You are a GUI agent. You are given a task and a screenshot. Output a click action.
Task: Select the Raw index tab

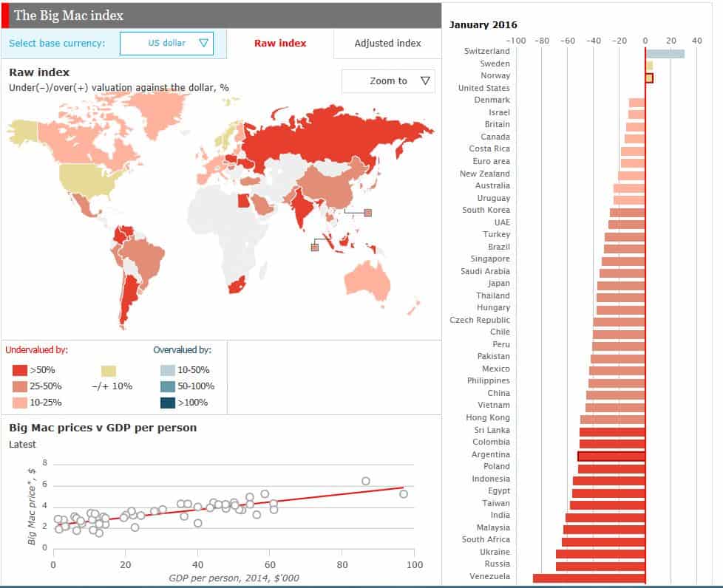[x=280, y=44]
